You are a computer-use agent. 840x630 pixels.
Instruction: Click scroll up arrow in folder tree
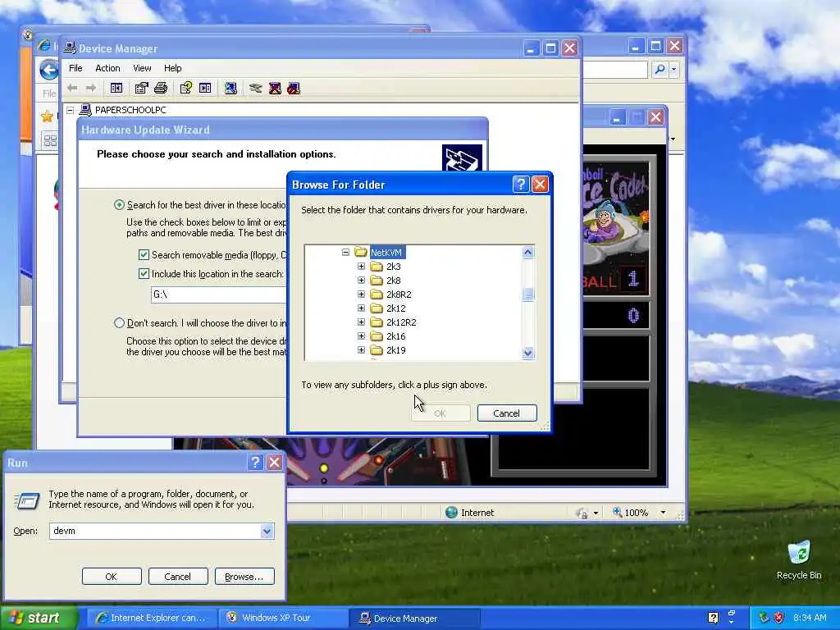point(527,253)
